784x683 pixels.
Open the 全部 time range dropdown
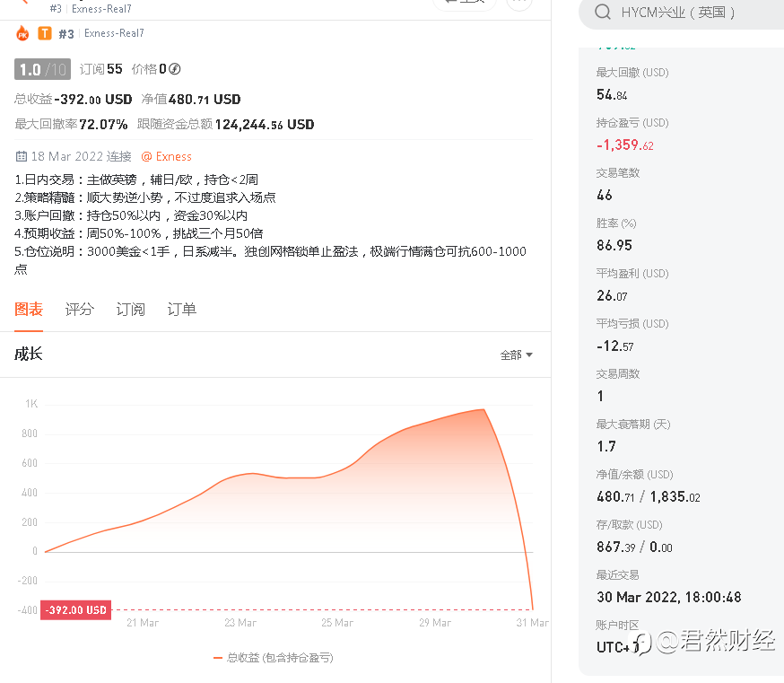click(517, 355)
